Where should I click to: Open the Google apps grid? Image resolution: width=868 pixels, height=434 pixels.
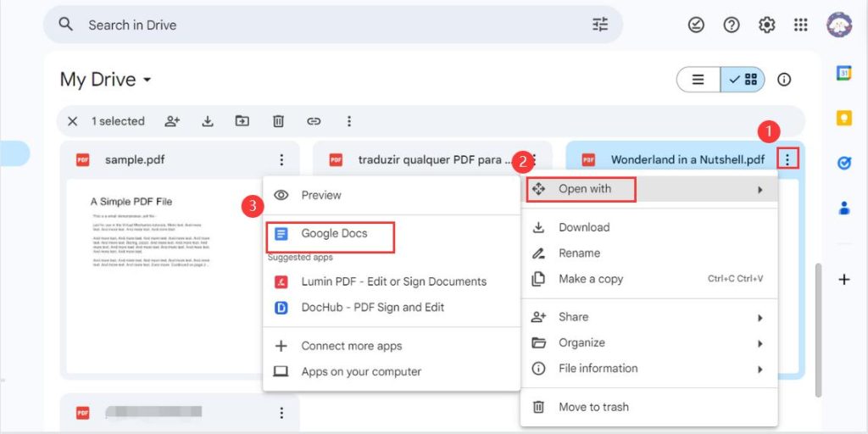tap(800, 25)
